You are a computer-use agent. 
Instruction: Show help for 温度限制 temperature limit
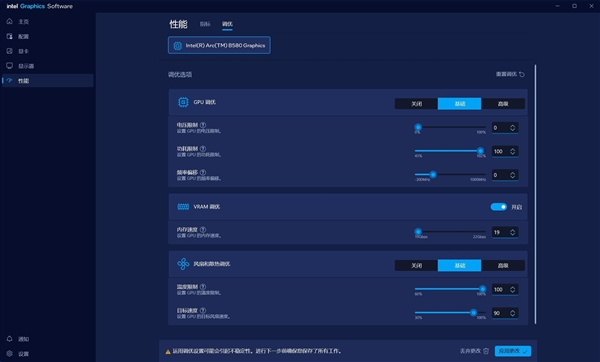[203, 287]
